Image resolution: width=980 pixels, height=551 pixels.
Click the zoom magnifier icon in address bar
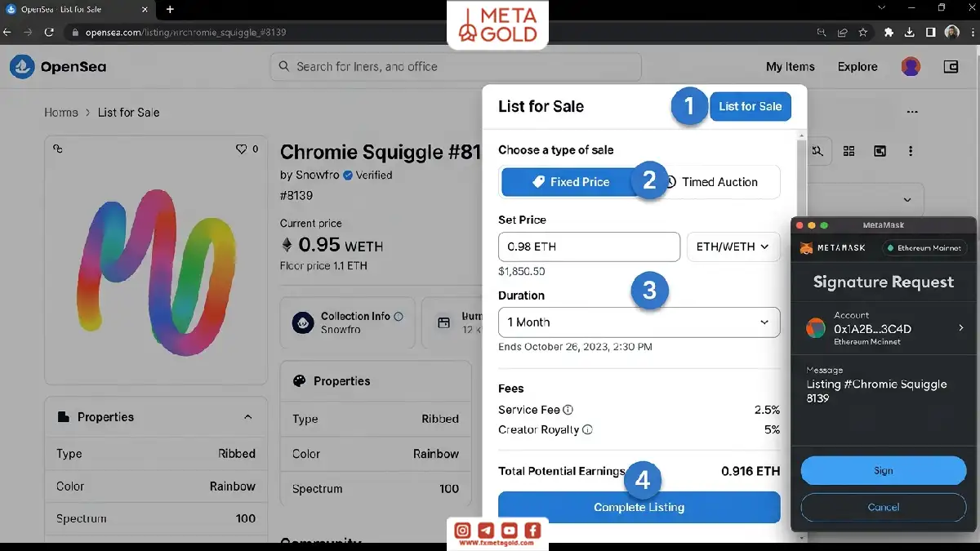click(822, 32)
